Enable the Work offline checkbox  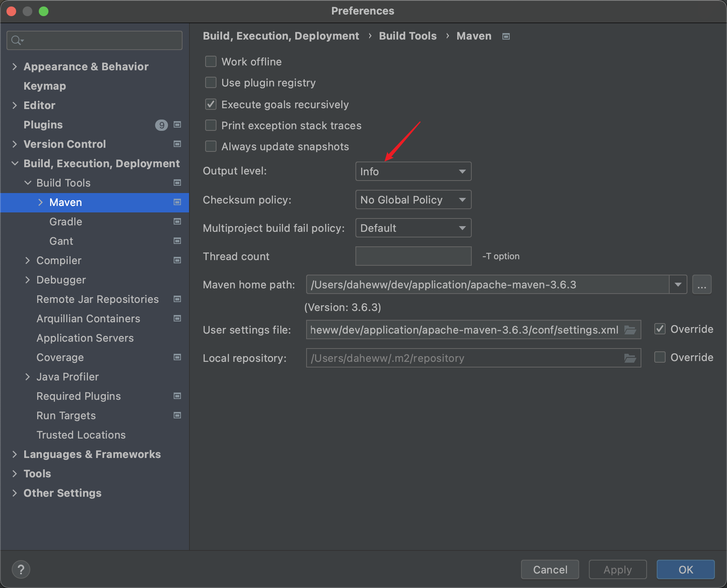[211, 61]
